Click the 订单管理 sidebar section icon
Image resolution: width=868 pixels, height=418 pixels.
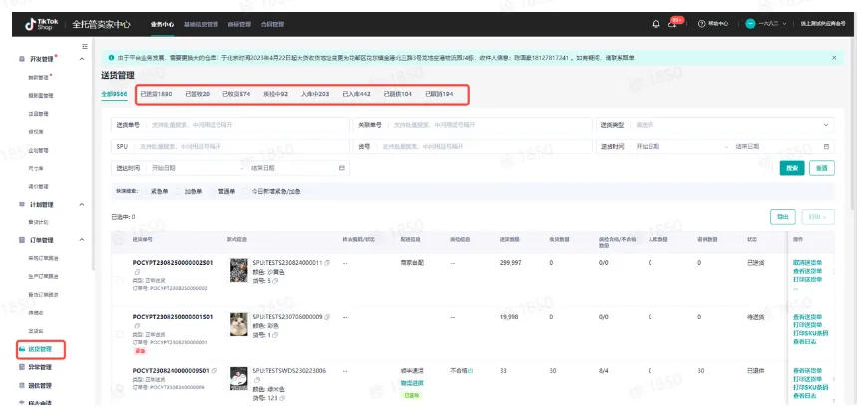[22, 240]
